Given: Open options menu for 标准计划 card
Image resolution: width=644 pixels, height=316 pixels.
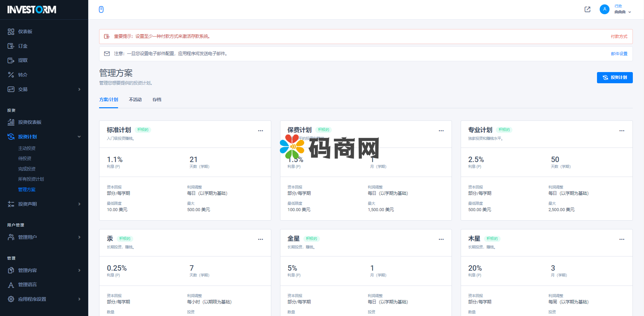Looking at the screenshot, I should 260,131.
